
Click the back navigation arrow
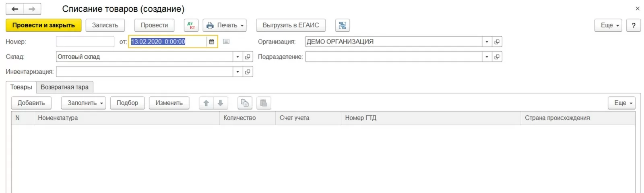coord(15,9)
